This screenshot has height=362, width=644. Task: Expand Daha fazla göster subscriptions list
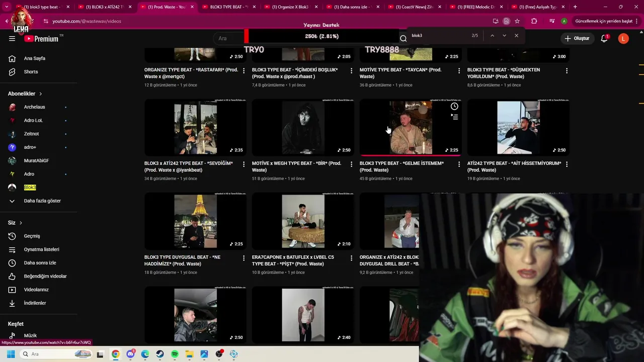point(42,201)
